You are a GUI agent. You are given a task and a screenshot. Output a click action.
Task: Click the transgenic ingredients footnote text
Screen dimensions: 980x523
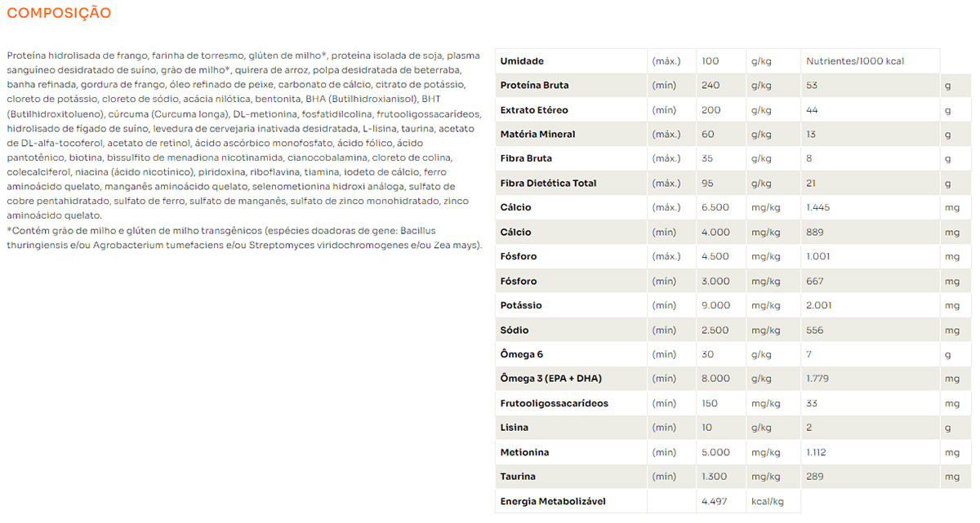[x=244, y=238]
